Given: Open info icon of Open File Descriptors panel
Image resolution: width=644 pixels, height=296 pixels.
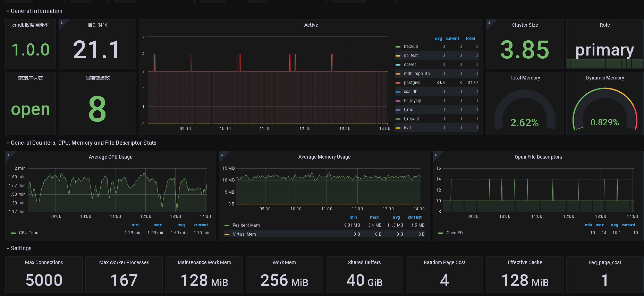Looking at the screenshot, I should point(436,154).
